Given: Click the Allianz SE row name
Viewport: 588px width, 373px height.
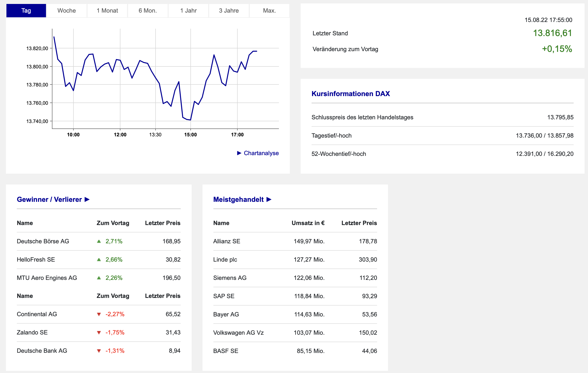Looking at the screenshot, I should 227,241.
